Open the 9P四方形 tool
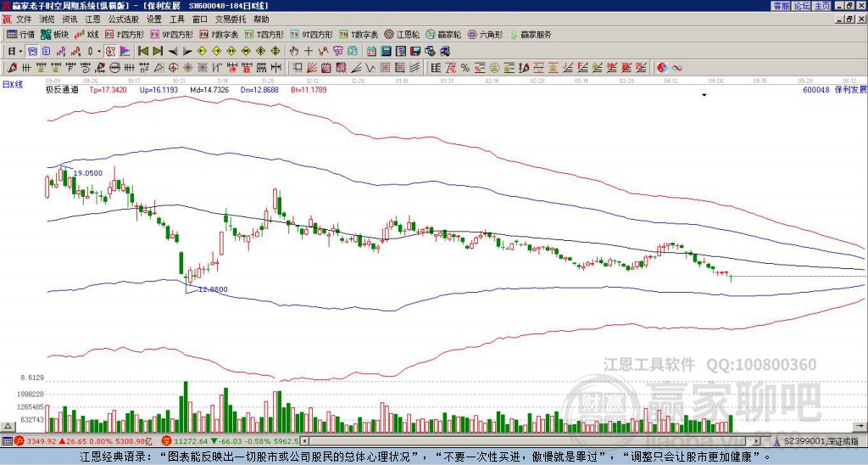Image resolution: width=868 pixels, height=465 pixels. click(x=172, y=34)
